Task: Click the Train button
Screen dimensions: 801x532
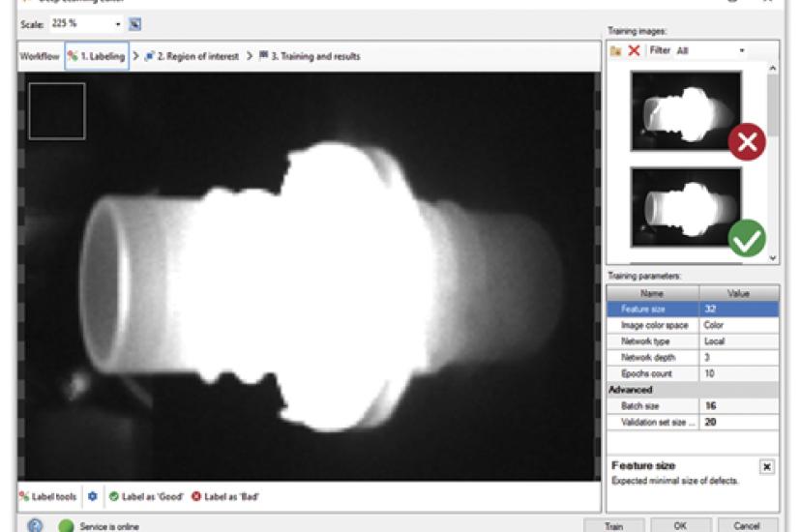Action: [613, 525]
